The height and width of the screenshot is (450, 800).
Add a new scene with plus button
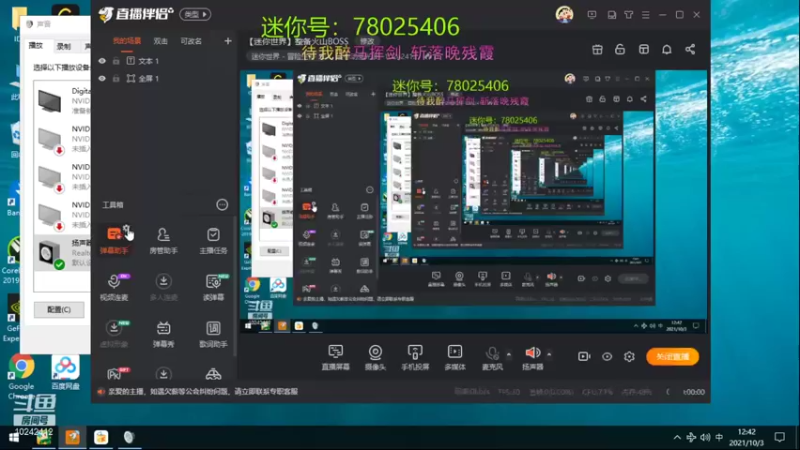[x=228, y=41]
